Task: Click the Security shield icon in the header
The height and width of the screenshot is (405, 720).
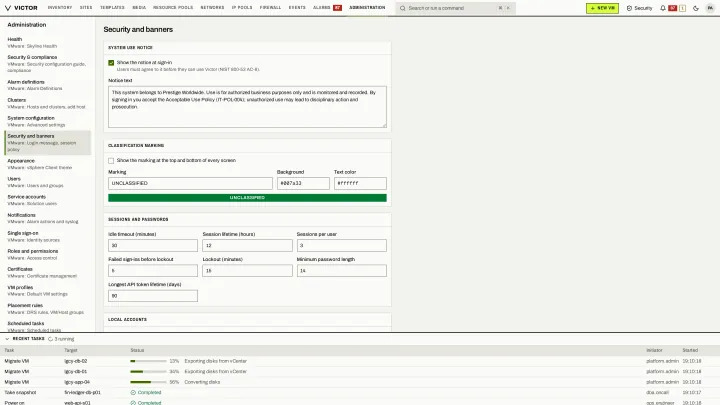Action: click(629, 8)
